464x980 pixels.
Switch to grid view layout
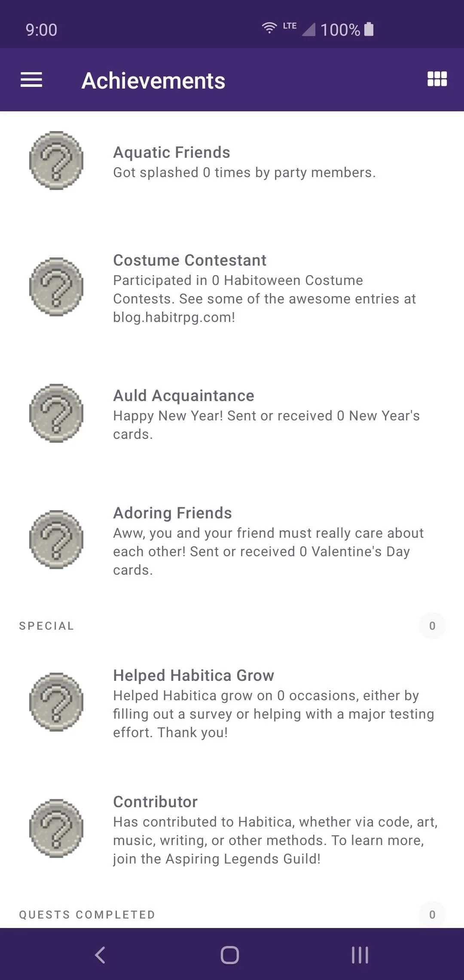point(437,79)
